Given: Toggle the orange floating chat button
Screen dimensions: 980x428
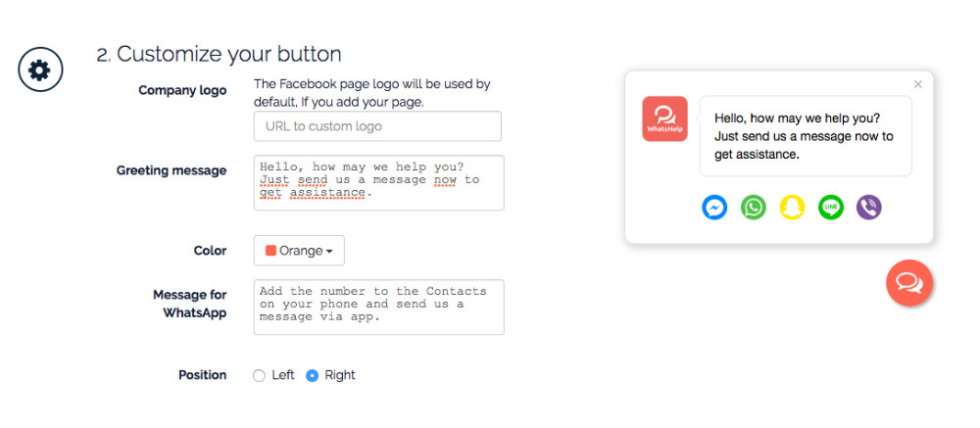Looking at the screenshot, I should point(908,283).
